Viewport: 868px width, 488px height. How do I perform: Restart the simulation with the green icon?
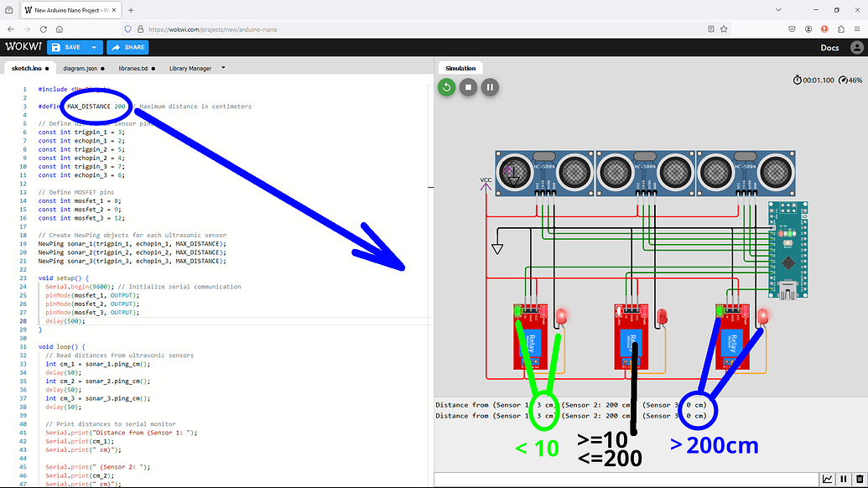446,87
